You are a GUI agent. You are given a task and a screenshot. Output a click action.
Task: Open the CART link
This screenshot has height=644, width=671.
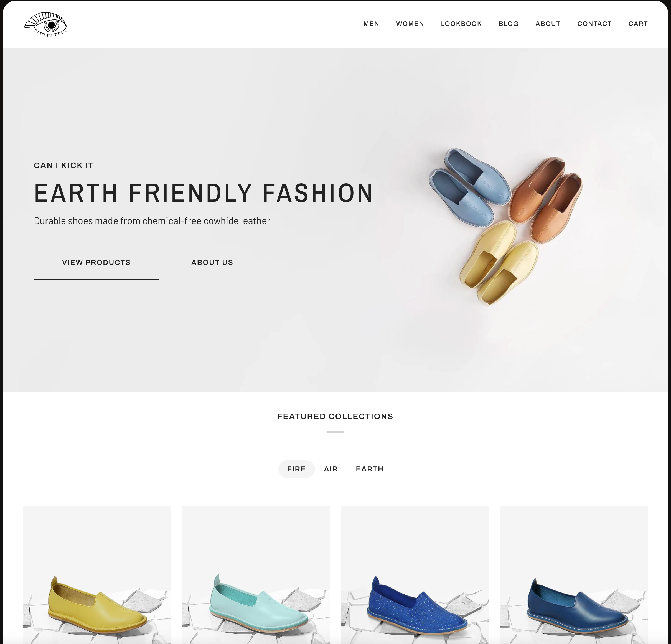point(638,24)
